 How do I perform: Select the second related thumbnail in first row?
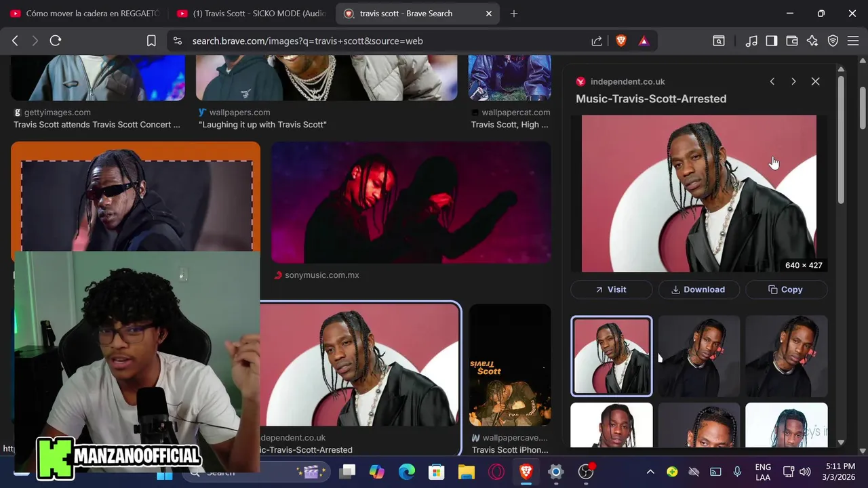[699, 356]
